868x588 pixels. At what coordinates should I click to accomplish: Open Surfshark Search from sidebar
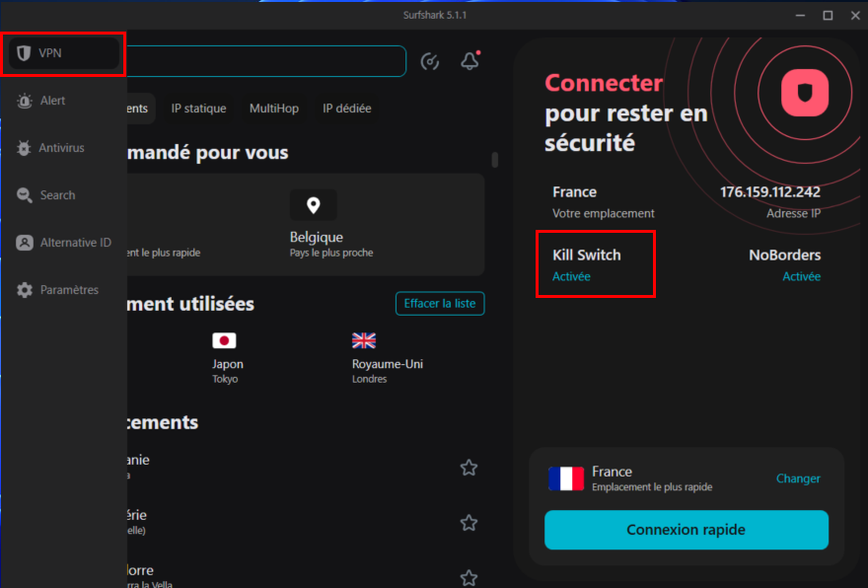(x=46, y=195)
